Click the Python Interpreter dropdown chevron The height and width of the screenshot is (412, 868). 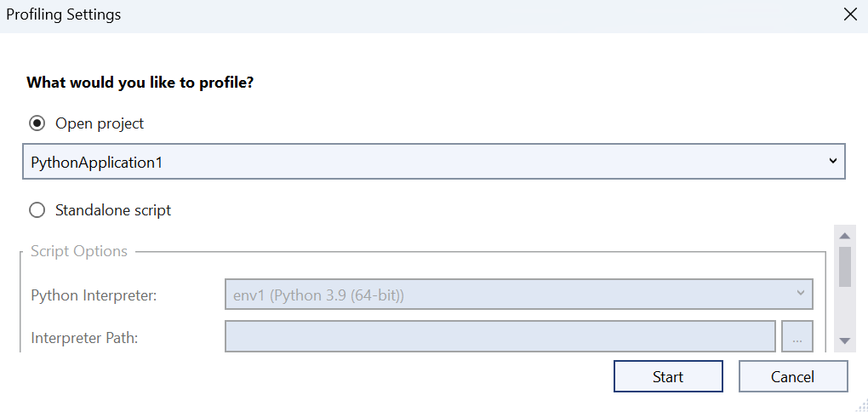[x=800, y=294]
